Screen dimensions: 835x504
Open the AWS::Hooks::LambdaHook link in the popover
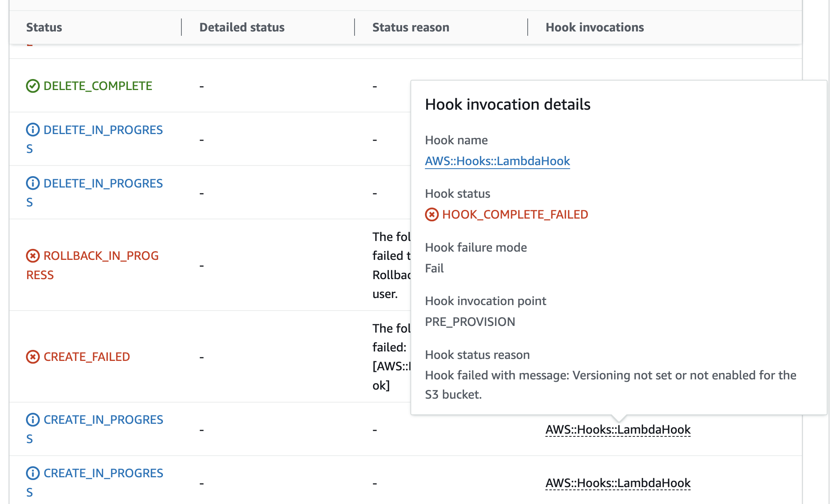tap(497, 161)
